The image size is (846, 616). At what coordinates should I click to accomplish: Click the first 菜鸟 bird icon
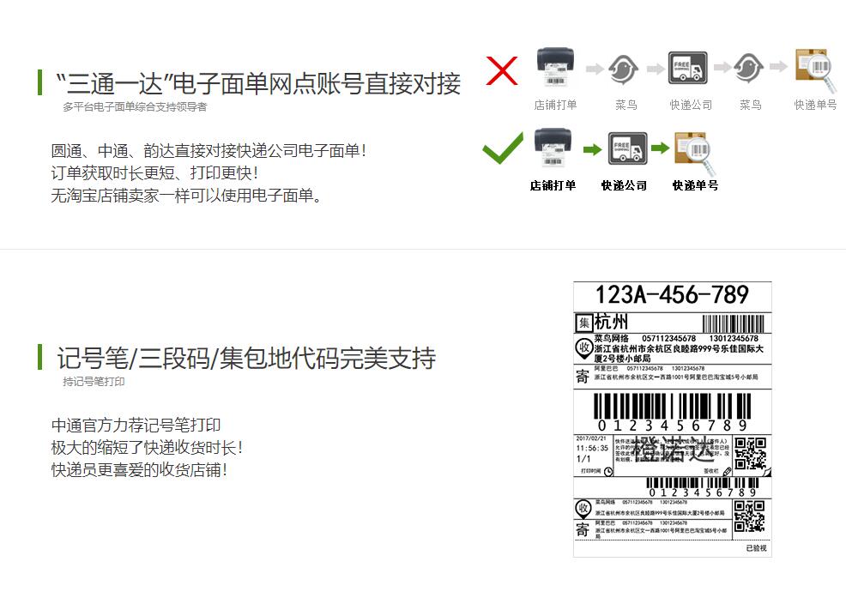(624, 69)
